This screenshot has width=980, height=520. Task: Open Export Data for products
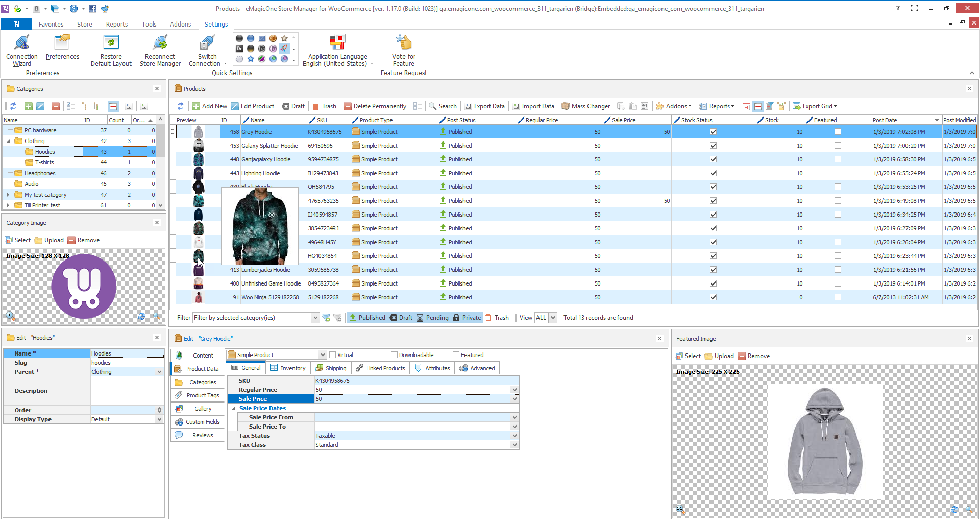(484, 106)
